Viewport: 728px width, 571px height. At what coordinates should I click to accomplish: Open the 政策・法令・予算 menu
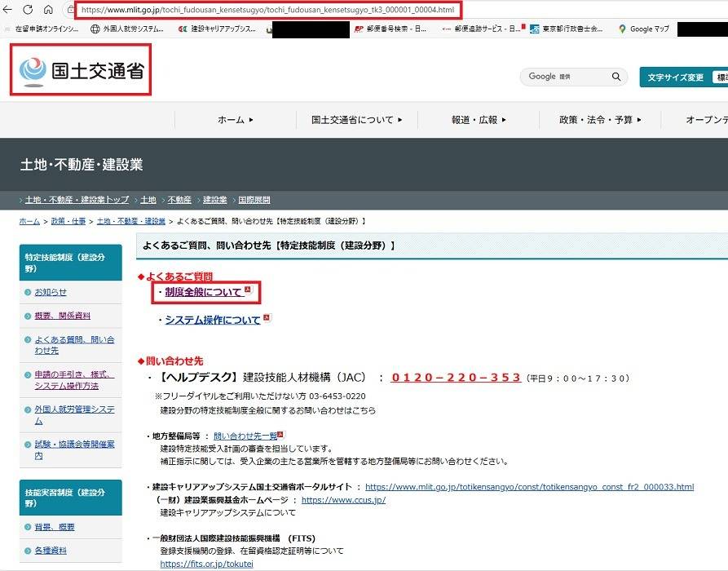point(600,120)
